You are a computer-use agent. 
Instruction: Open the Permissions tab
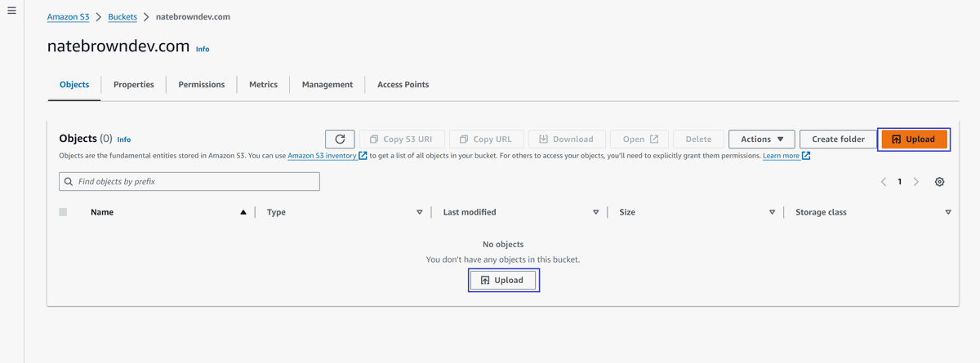pyautogui.click(x=202, y=85)
